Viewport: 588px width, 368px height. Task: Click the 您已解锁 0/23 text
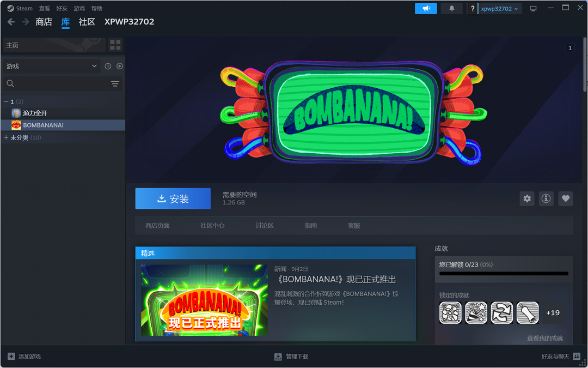(465, 265)
